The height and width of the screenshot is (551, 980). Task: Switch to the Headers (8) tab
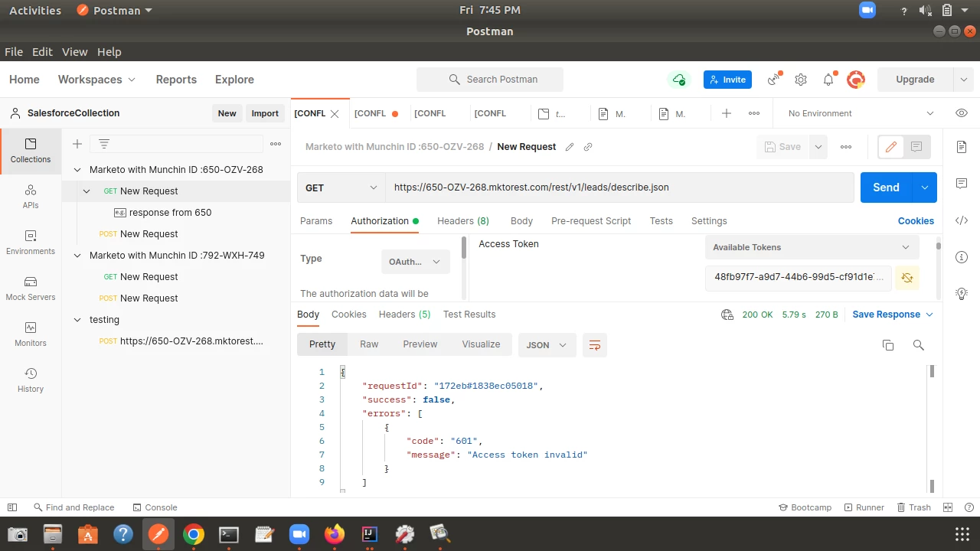[463, 221]
